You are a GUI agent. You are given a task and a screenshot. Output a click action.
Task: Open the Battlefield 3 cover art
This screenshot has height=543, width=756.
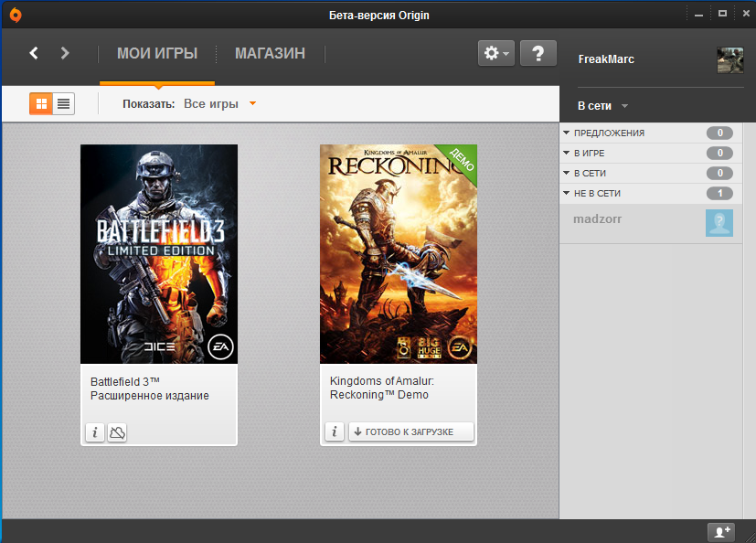159,254
